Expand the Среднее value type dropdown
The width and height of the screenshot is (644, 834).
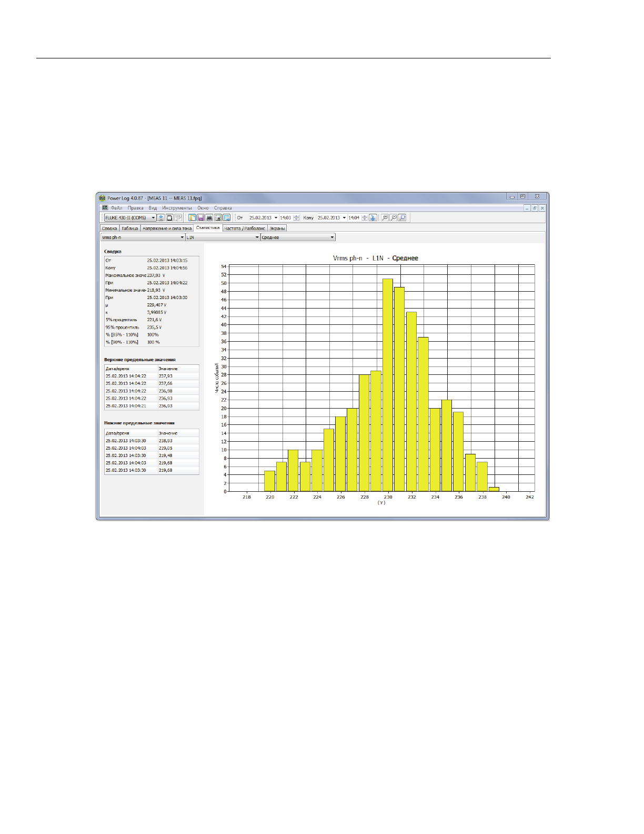pyautogui.click(x=332, y=237)
